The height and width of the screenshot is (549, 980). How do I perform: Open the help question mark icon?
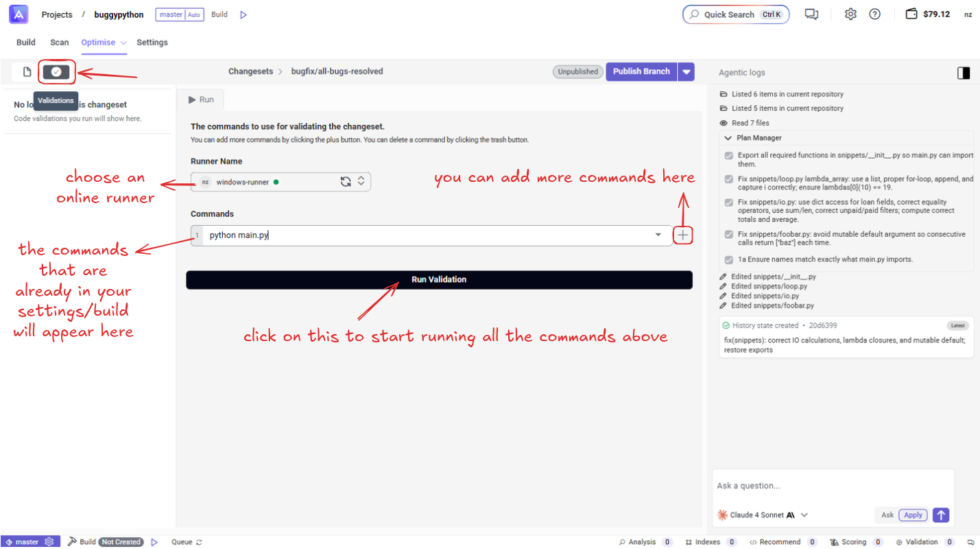[874, 14]
